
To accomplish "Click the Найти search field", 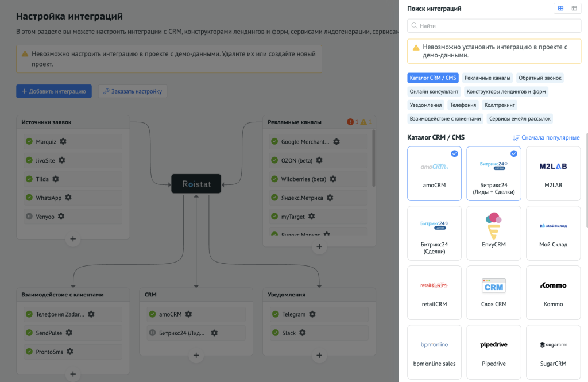I will (494, 25).
